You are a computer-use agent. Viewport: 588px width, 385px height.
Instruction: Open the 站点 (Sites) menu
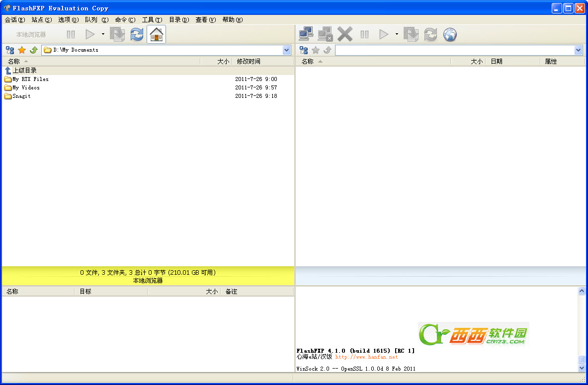tap(41, 20)
